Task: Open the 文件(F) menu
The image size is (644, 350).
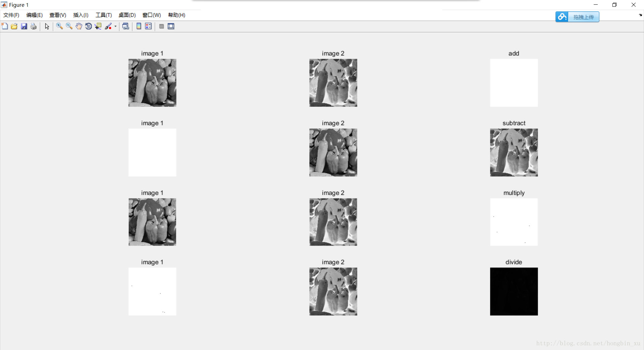Action: (11, 15)
